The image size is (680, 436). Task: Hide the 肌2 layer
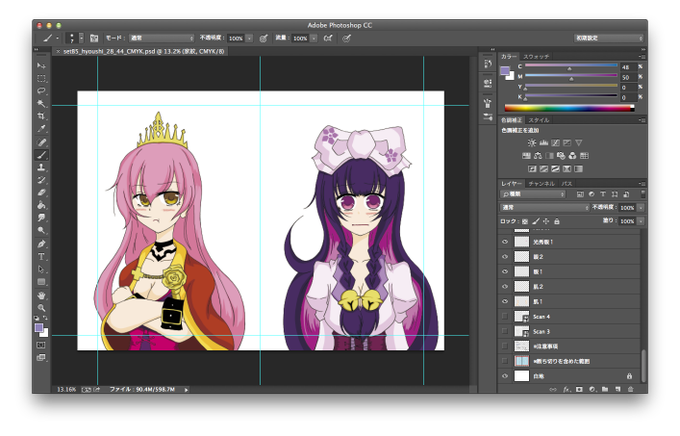505,287
